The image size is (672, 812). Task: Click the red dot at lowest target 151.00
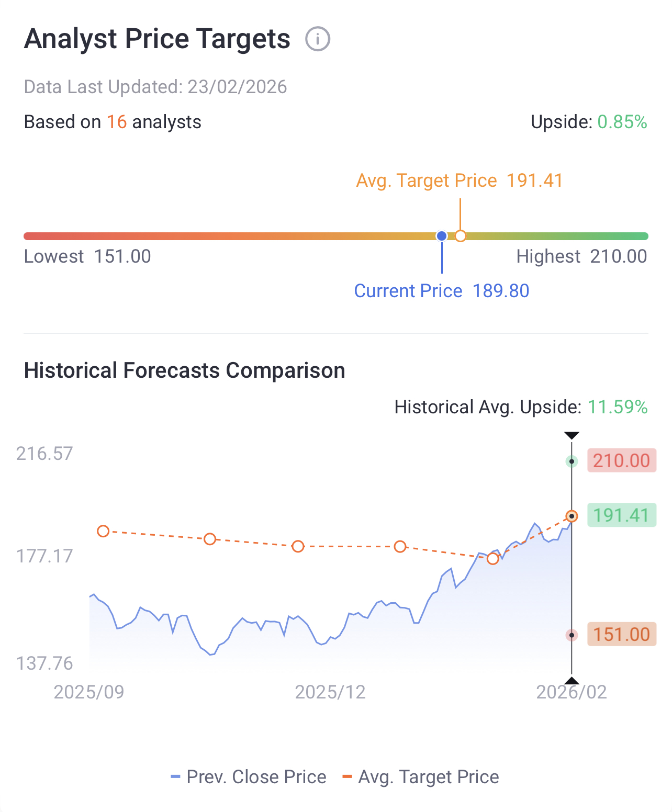tap(572, 635)
